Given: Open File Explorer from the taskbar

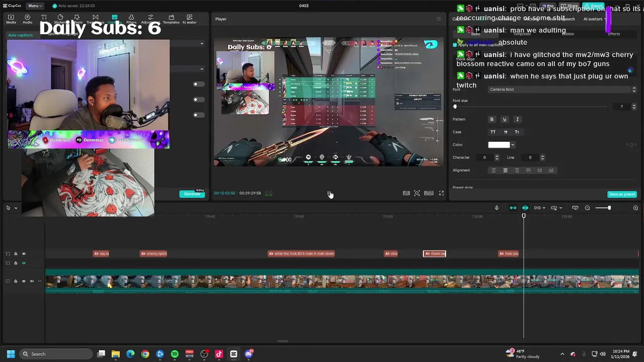Looking at the screenshot, I should (116, 354).
